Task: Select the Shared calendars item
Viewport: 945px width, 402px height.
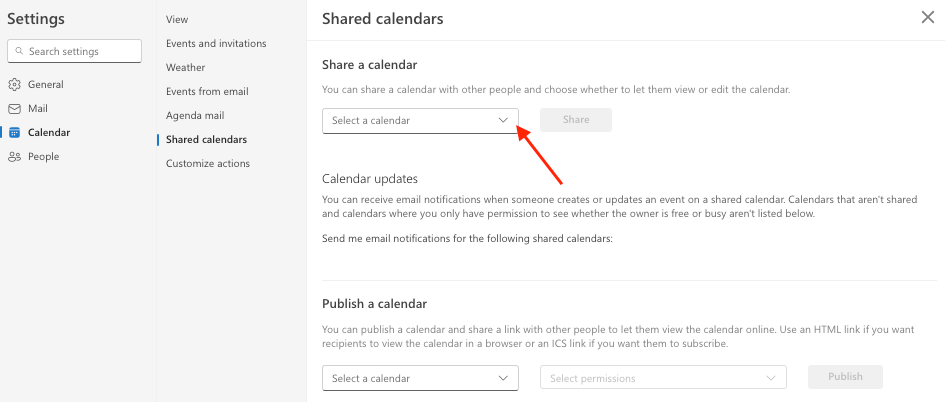Action: pos(206,139)
